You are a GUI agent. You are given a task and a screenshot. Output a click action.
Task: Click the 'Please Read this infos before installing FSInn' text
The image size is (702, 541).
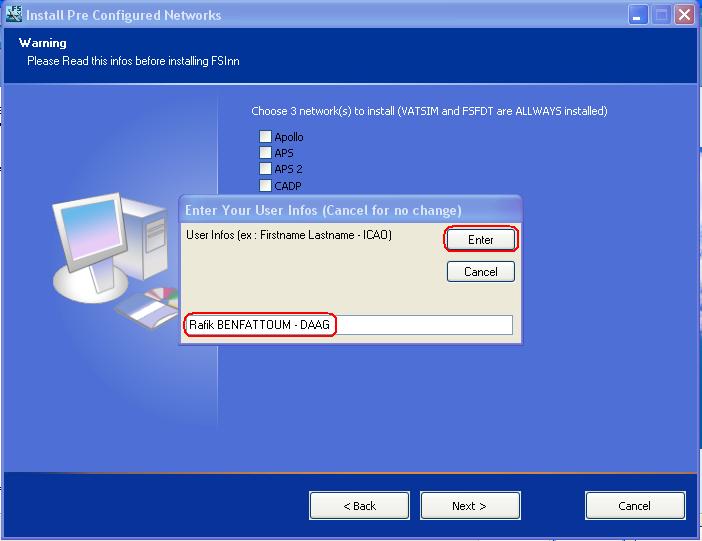133,61
